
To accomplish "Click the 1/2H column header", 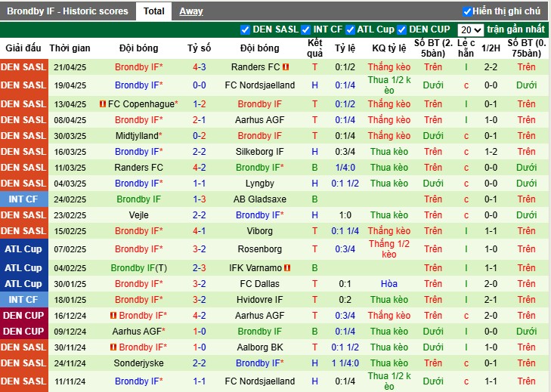I will [491, 48].
